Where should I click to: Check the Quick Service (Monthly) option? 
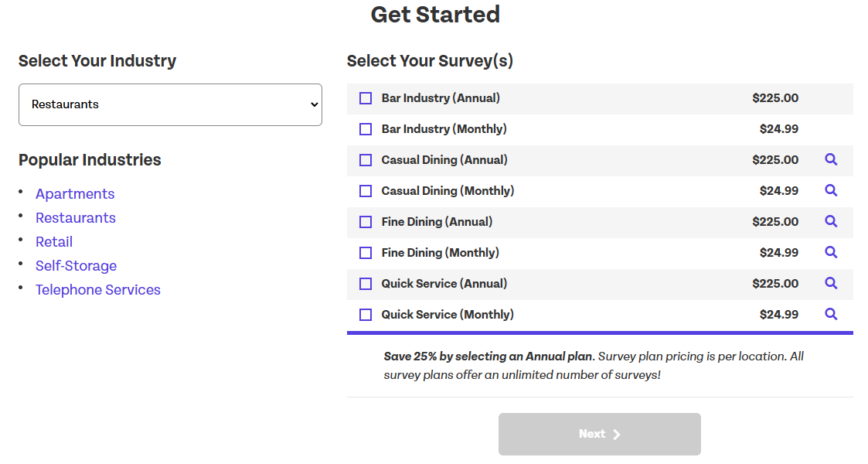(365, 314)
